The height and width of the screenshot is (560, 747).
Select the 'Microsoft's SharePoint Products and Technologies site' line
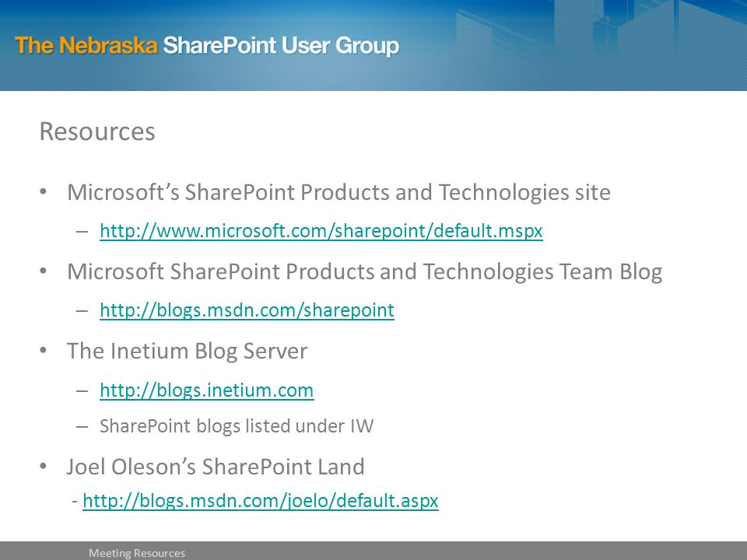pos(338,192)
